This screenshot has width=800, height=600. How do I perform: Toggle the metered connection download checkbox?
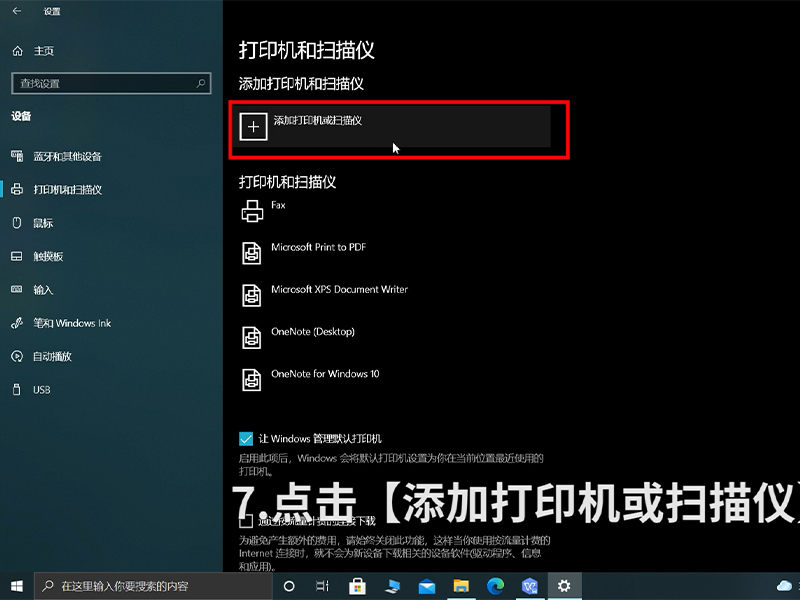point(246,521)
